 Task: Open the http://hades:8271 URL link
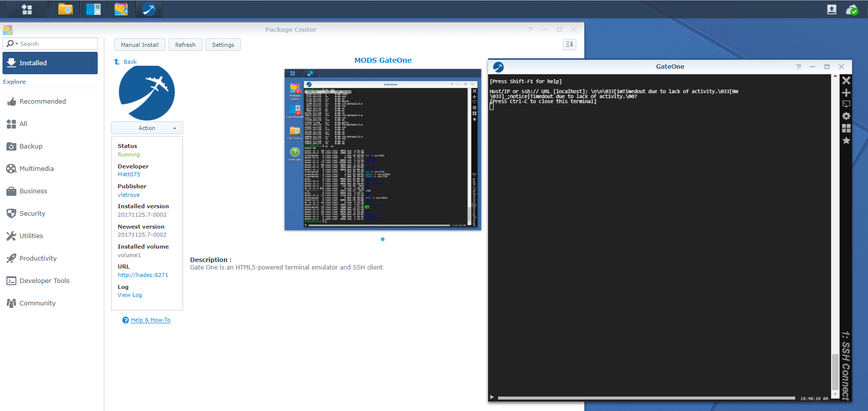click(x=143, y=275)
